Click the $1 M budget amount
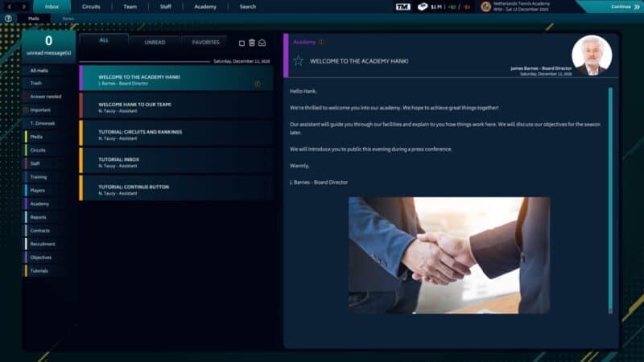 point(436,7)
